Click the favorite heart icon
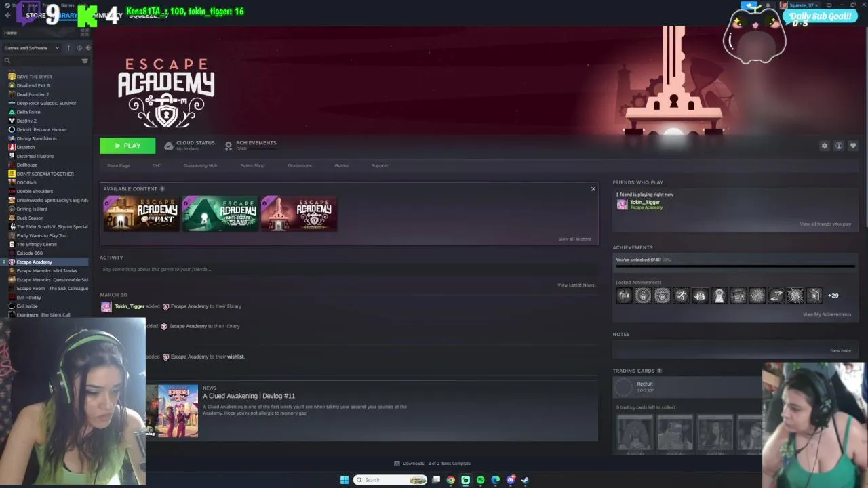This screenshot has width=868, height=488. click(853, 146)
